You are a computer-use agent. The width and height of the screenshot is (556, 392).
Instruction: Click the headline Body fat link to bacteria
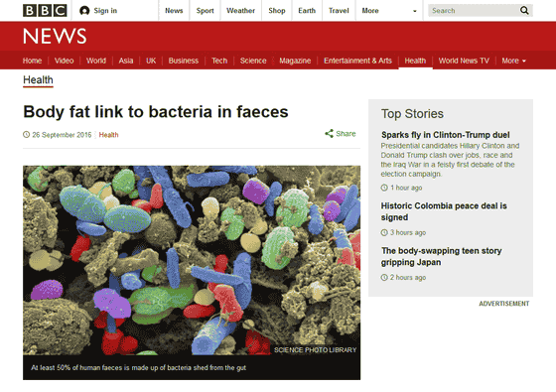click(156, 112)
